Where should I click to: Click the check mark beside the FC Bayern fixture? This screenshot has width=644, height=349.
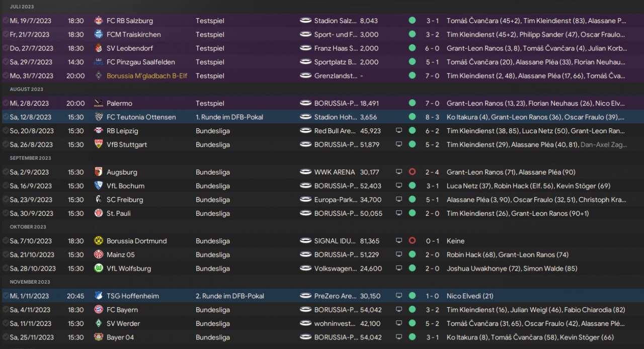tap(5, 310)
